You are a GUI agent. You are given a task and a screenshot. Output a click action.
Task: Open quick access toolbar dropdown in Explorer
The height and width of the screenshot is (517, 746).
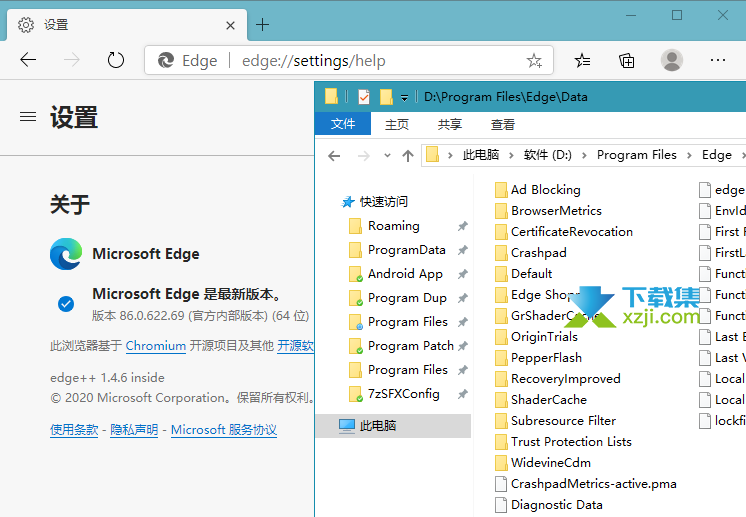coord(404,98)
